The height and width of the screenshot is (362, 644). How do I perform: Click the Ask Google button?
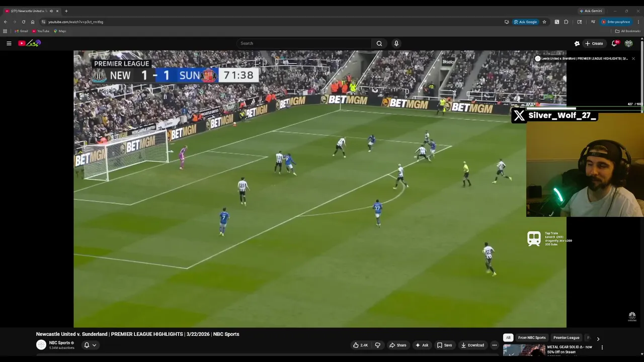(525, 22)
